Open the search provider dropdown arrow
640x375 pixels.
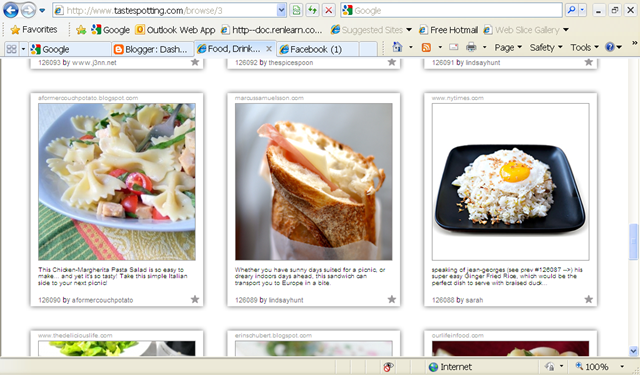582,10
